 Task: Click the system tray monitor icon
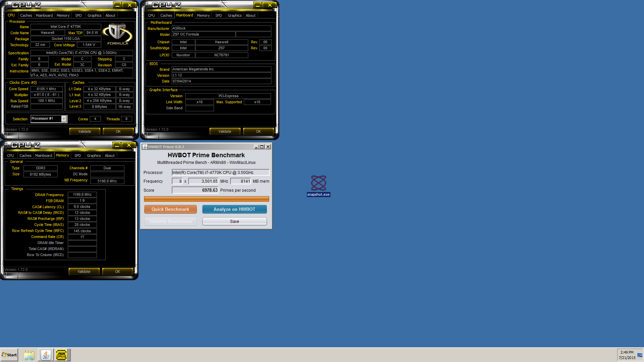(640, 355)
